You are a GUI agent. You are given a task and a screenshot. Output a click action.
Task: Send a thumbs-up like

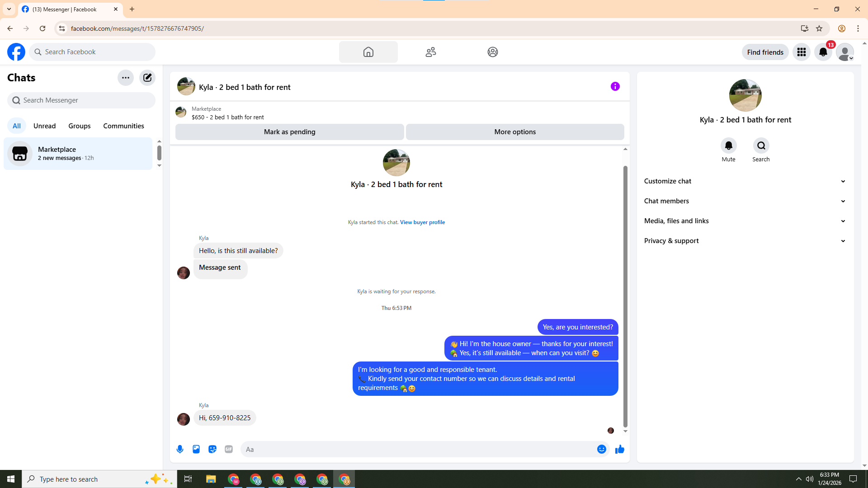[619, 449]
